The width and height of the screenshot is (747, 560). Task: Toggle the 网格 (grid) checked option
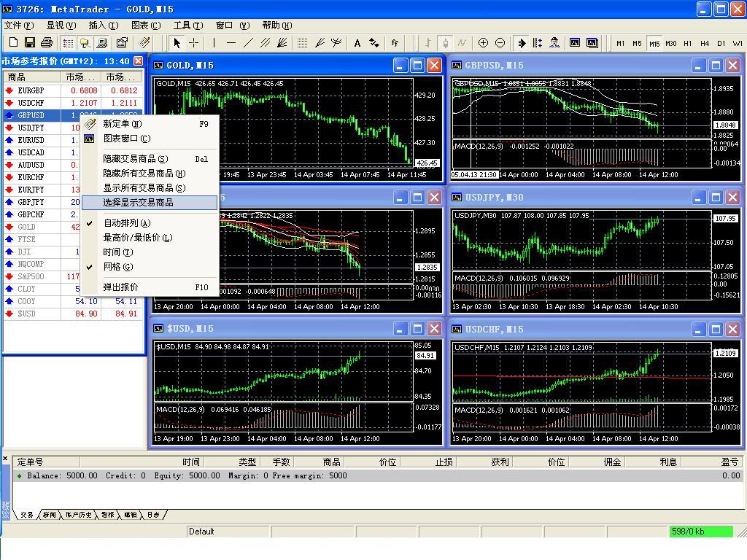118,267
